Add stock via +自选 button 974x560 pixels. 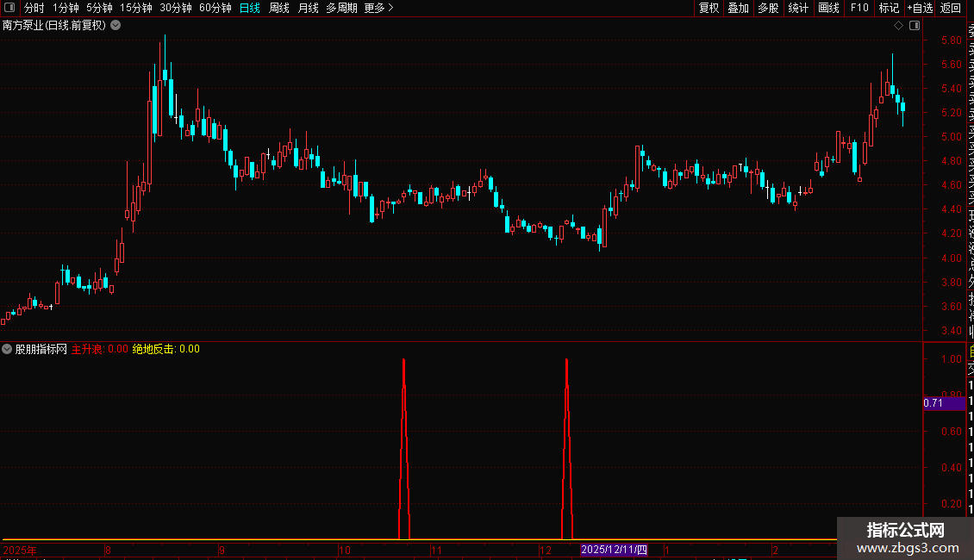[x=920, y=8]
